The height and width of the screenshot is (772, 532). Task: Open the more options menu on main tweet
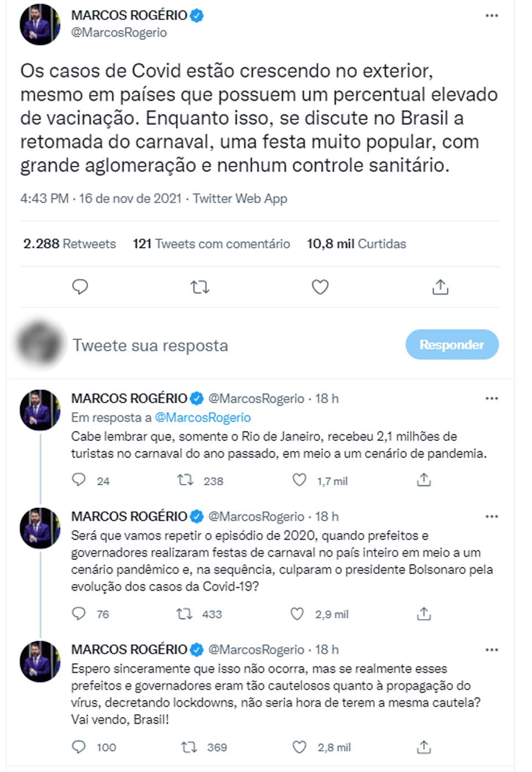point(492,16)
